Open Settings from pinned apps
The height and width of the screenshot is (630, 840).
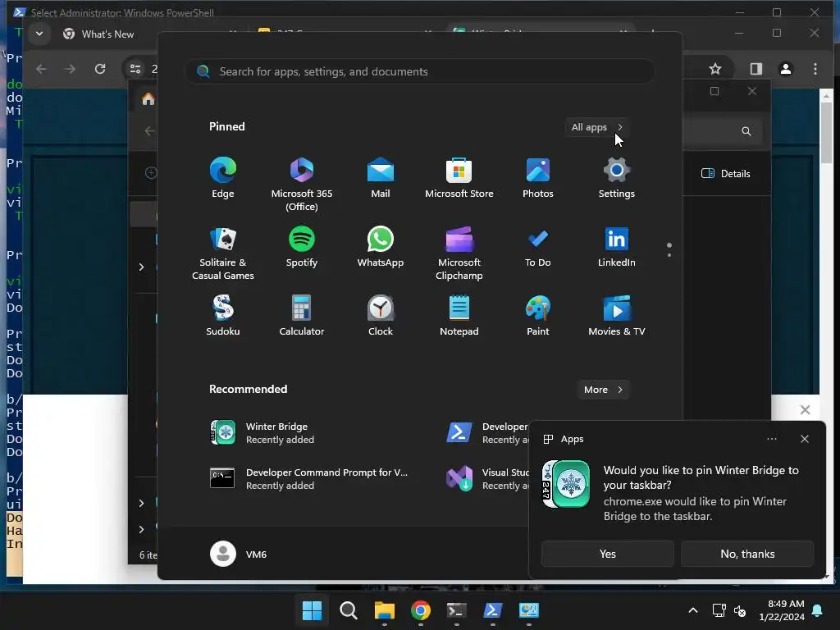[x=617, y=178]
